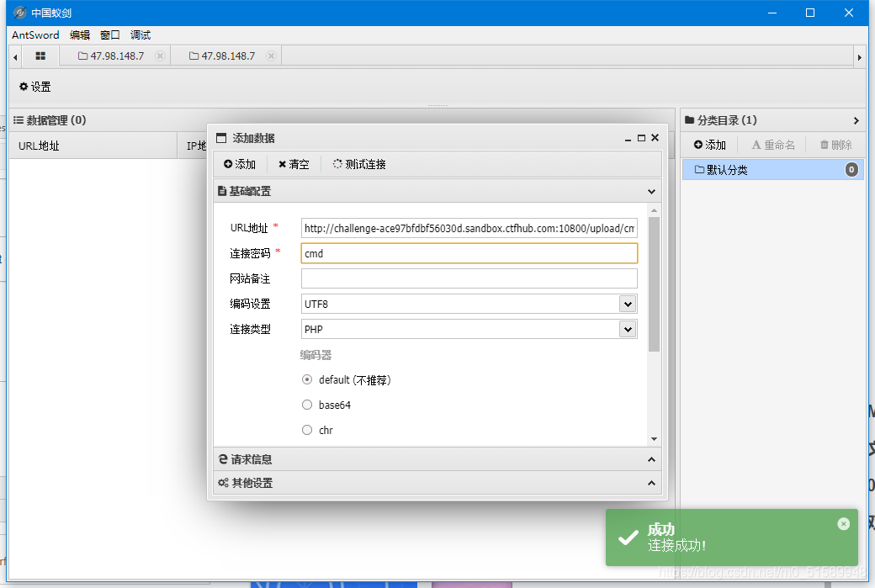875x588 pixels.
Task: Click 重命名 in the 分类目录 panel
Action: [773, 145]
